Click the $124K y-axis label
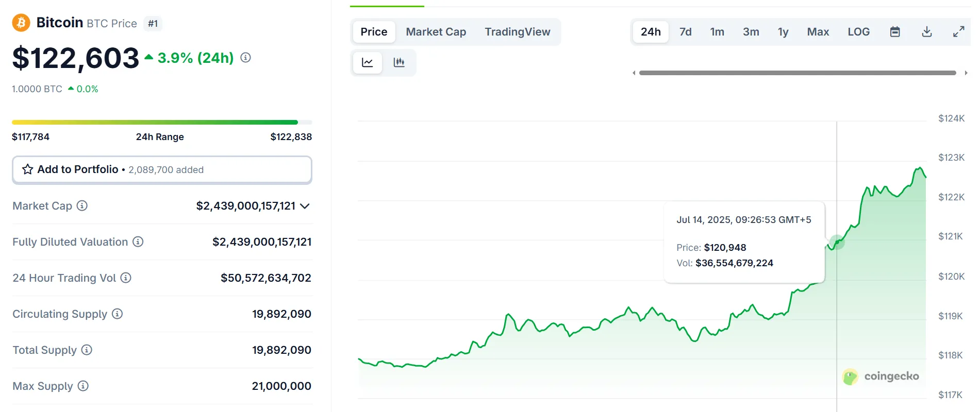Viewport: 980px width, 412px height. (952, 118)
